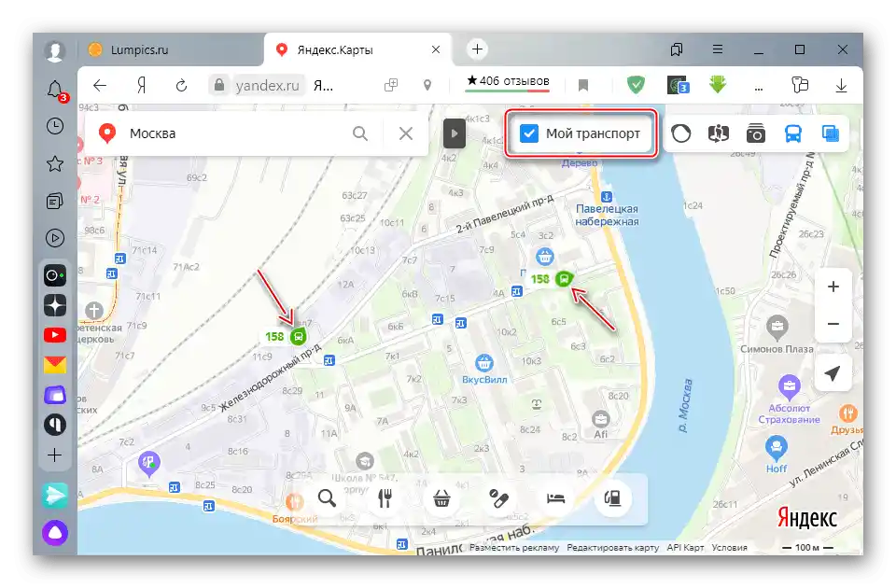Clear the Москва search query
This screenshot has height=588, width=896.
tap(406, 133)
